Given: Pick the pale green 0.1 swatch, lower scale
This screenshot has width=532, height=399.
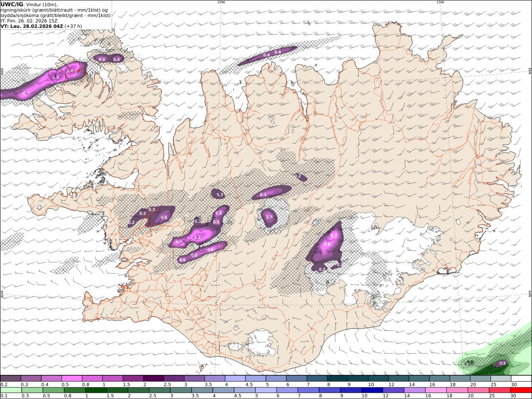Looking at the screenshot, I should 11,390.
